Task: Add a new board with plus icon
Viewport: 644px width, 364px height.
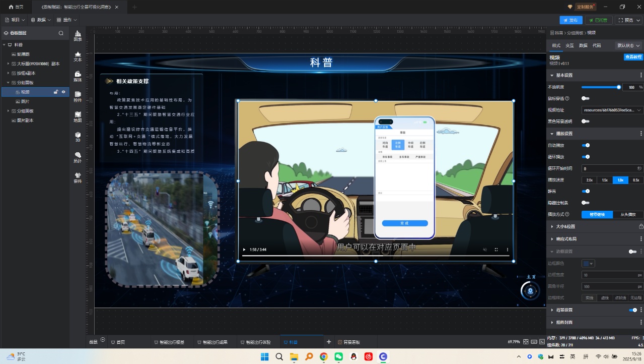Action: pyautogui.click(x=329, y=342)
